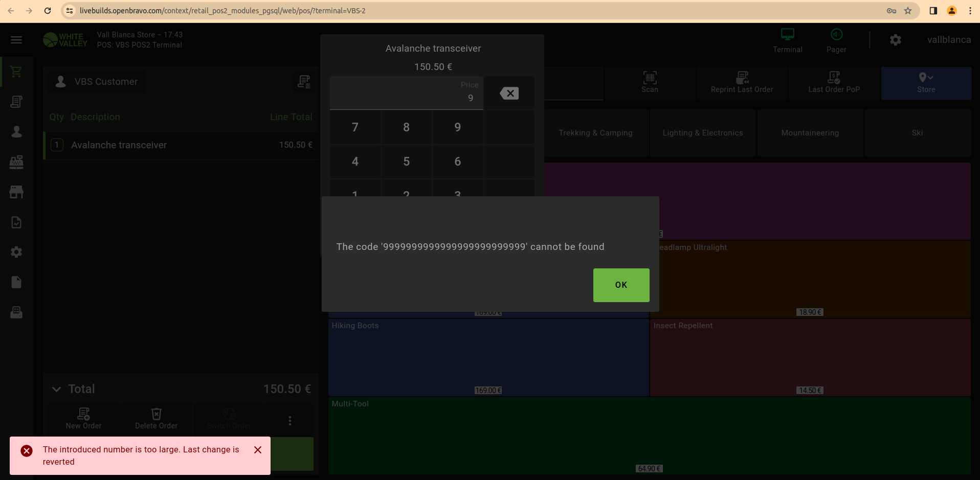Click the Price input field
This screenshot has height=480, width=980.
click(x=407, y=93)
